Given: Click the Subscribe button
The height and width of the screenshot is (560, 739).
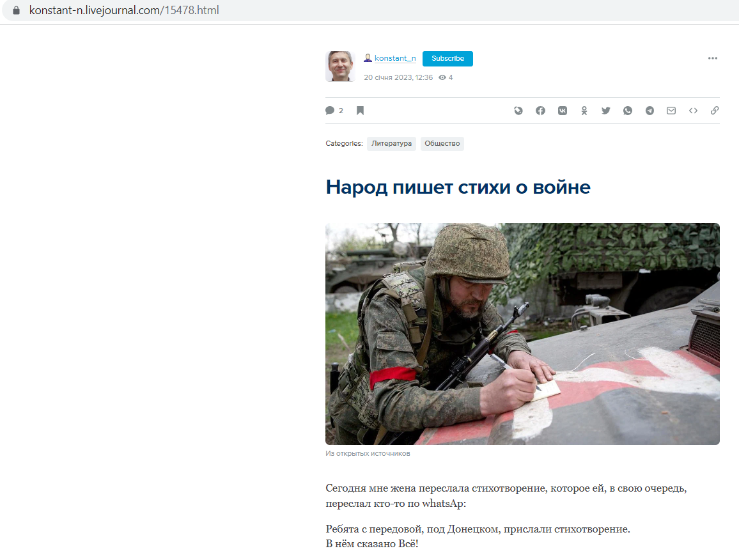Looking at the screenshot, I should (x=447, y=58).
